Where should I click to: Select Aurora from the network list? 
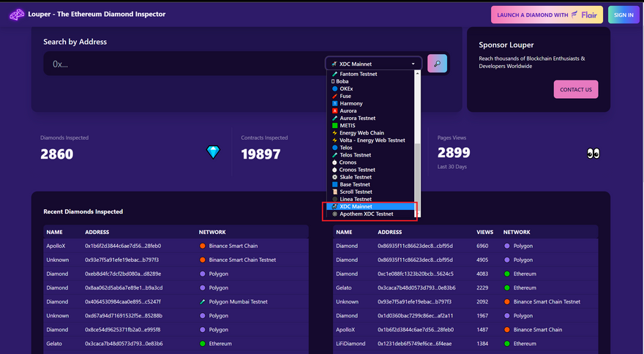[348, 111]
